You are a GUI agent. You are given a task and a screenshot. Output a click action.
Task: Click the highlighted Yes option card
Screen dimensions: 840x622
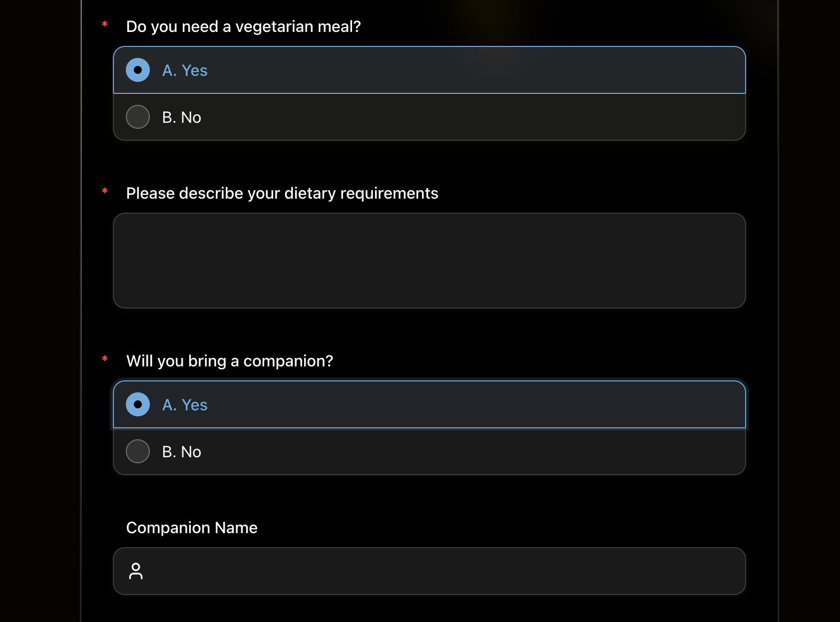click(x=429, y=70)
